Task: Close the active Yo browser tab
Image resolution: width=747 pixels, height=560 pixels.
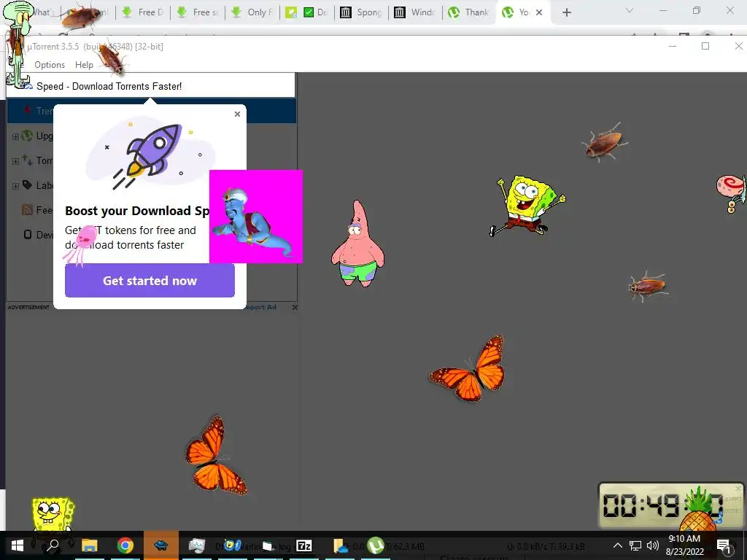Action: 539,12
